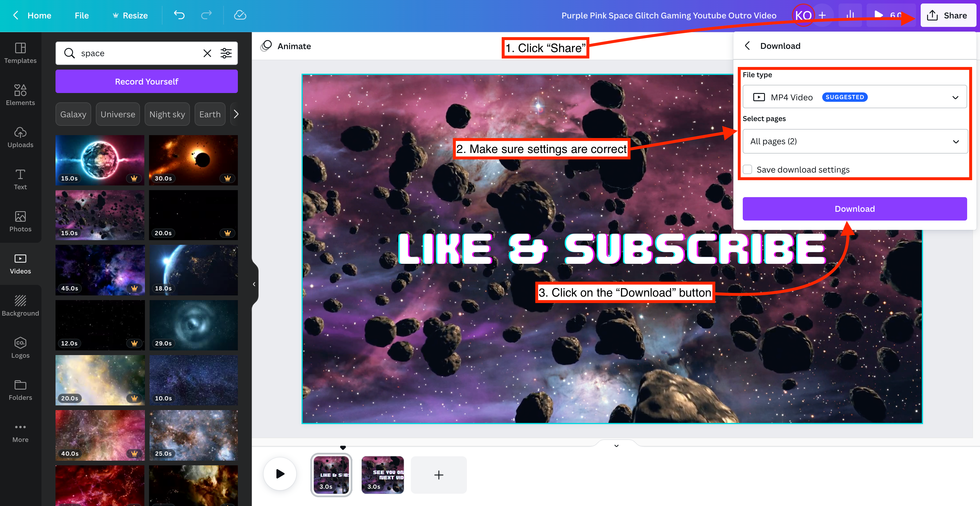
Task: Open the Resize menu
Action: tap(130, 15)
